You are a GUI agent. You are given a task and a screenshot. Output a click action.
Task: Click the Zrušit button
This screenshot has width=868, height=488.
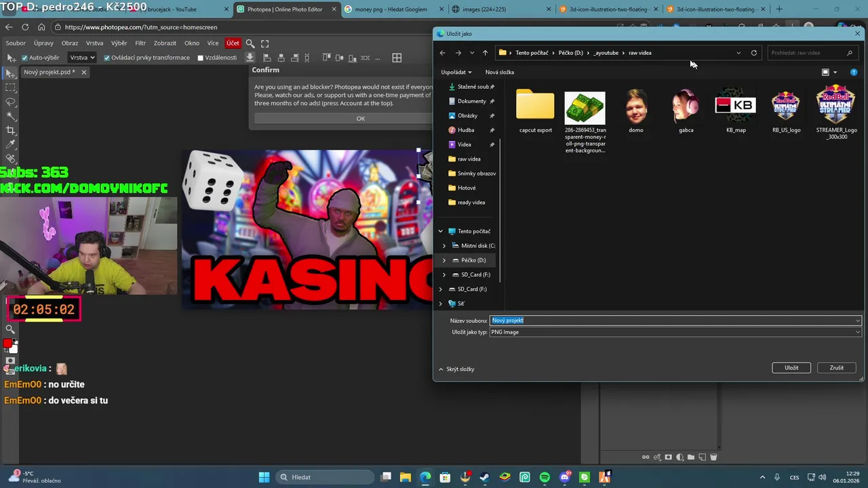tap(837, 367)
